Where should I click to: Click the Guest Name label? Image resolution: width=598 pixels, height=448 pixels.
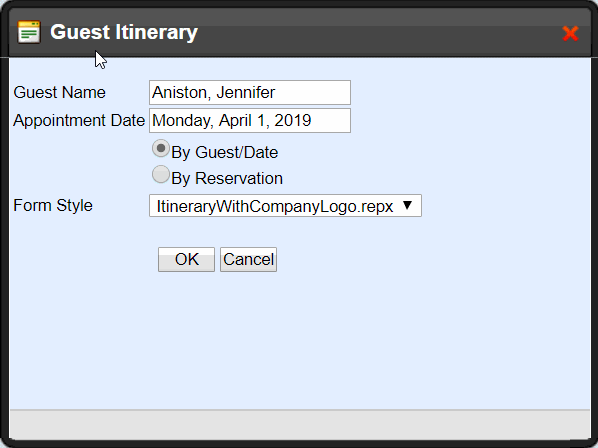(59, 92)
